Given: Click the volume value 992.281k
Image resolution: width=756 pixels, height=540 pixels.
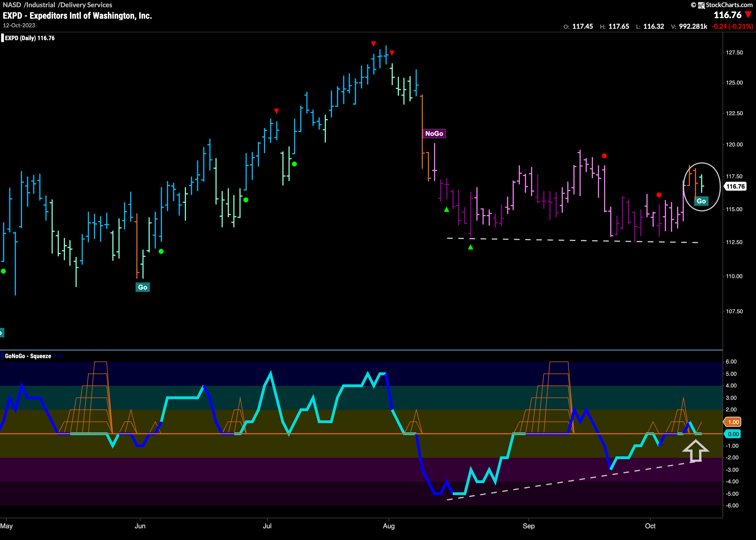Looking at the screenshot, I should click(x=693, y=26).
